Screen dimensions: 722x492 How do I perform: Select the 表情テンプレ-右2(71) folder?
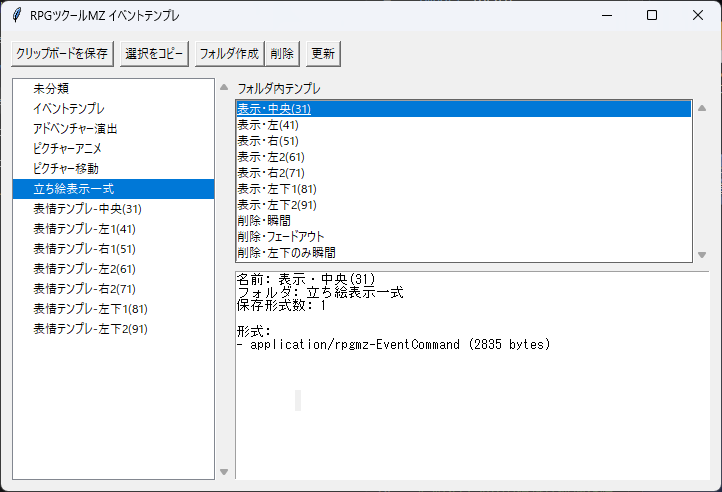pyautogui.click(x=113, y=289)
